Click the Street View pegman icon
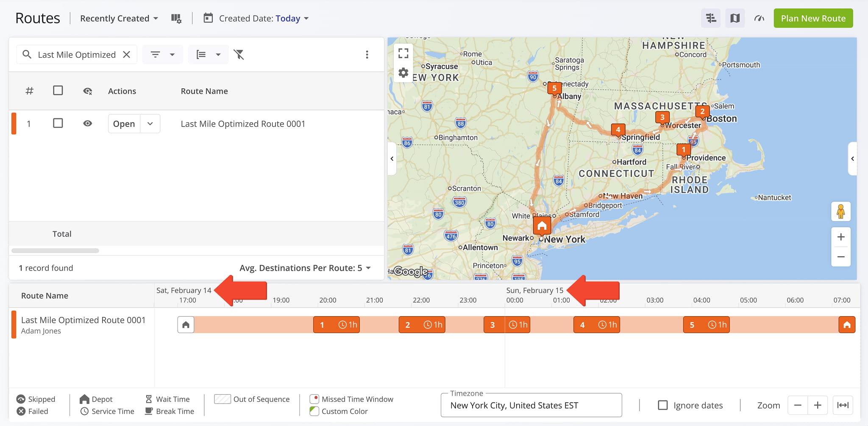The image size is (868, 426). point(840,211)
